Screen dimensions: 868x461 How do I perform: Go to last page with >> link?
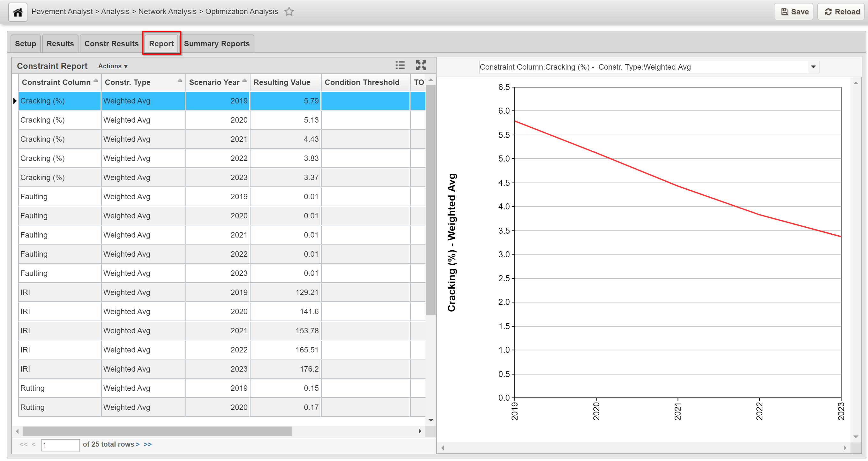[147, 444]
